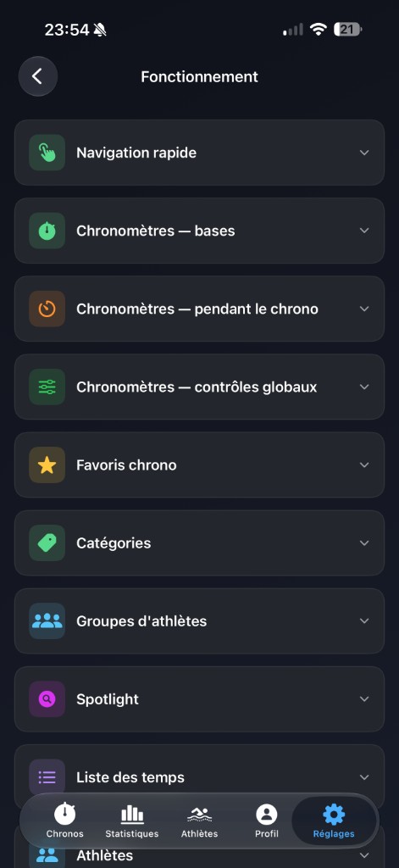Tap the green hand icon for Navigation rapide
Image resolution: width=399 pixels, height=868 pixels.
47,153
